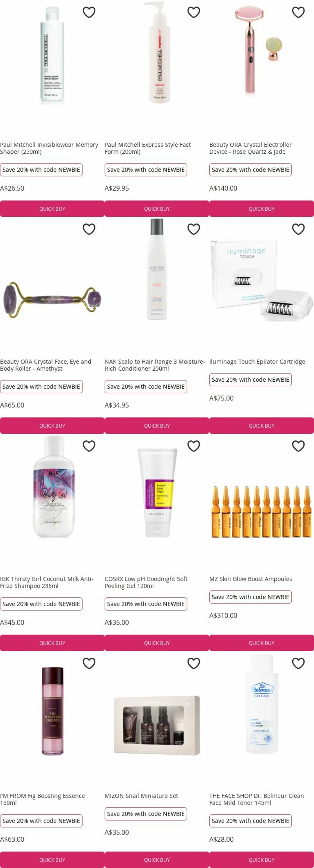Viewport: 314px width, 868px height.
Task: Toggle wishlist heart for MIZON Snail Miniature Set
Action: click(193, 663)
